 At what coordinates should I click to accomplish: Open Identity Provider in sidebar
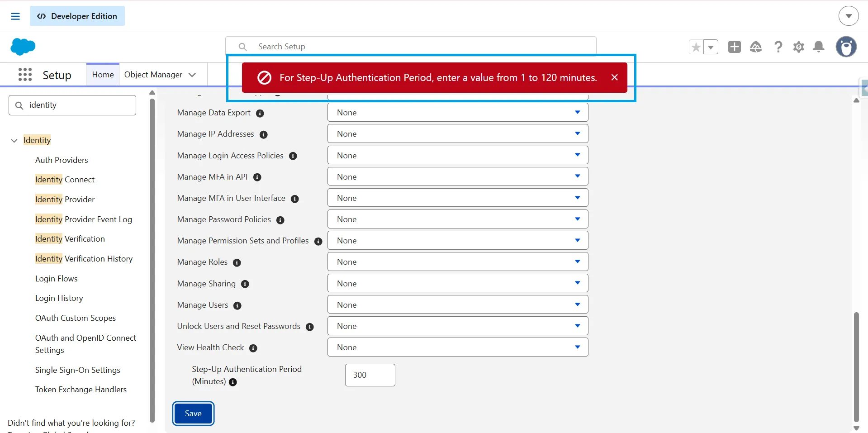click(x=65, y=200)
